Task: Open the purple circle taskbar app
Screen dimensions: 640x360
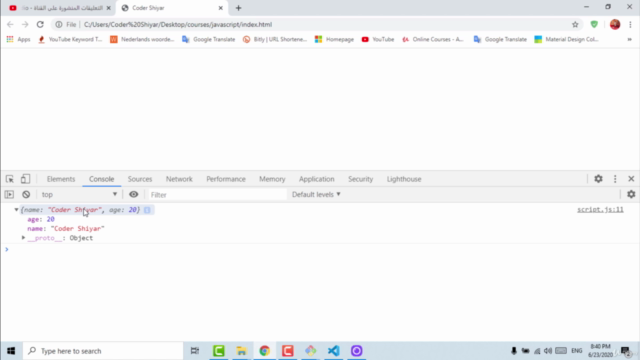Action: (x=356, y=351)
